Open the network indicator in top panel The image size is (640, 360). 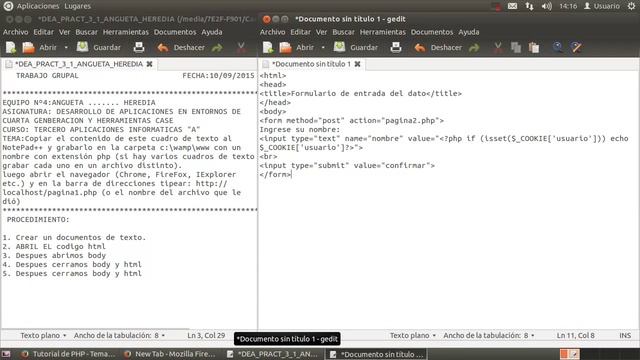coord(529,6)
